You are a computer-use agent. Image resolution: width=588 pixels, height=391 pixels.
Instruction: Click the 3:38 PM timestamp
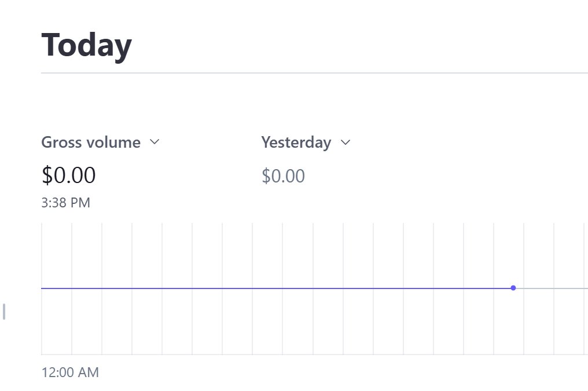point(65,203)
